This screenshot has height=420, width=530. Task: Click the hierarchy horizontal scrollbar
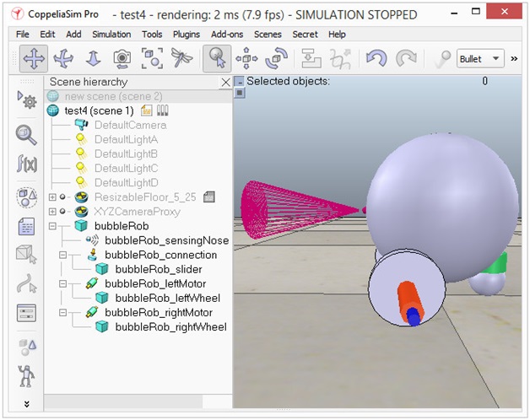point(124,401)
